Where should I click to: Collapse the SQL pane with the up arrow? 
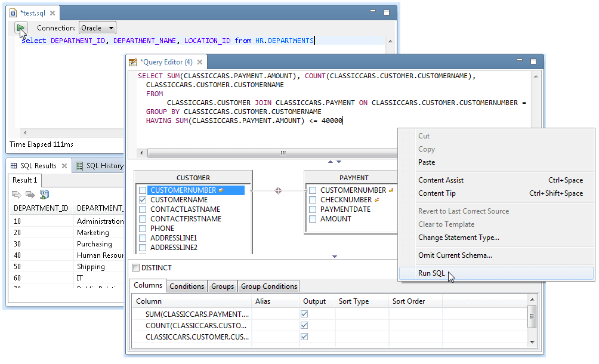coord(331,162)
